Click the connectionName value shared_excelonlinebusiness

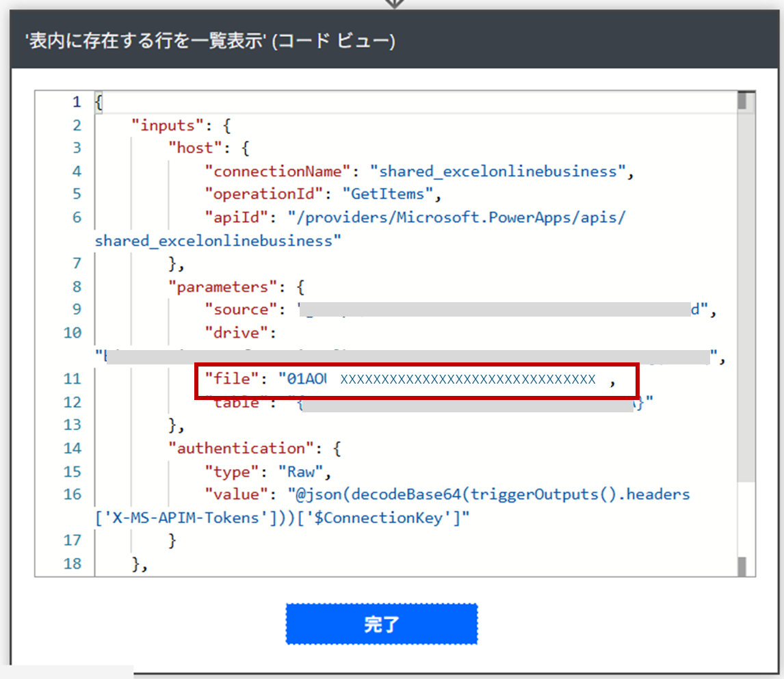click(x=497, y=172)
